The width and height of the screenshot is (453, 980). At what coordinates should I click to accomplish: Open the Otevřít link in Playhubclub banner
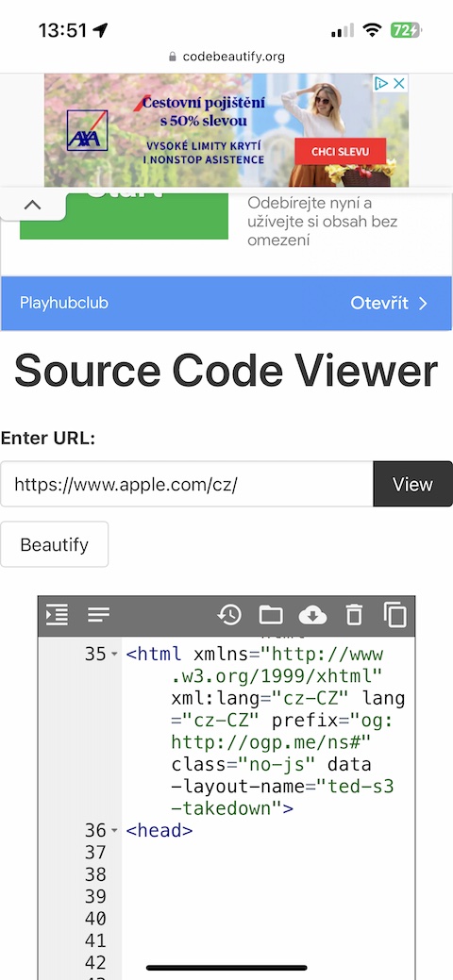tap(389, 303)
